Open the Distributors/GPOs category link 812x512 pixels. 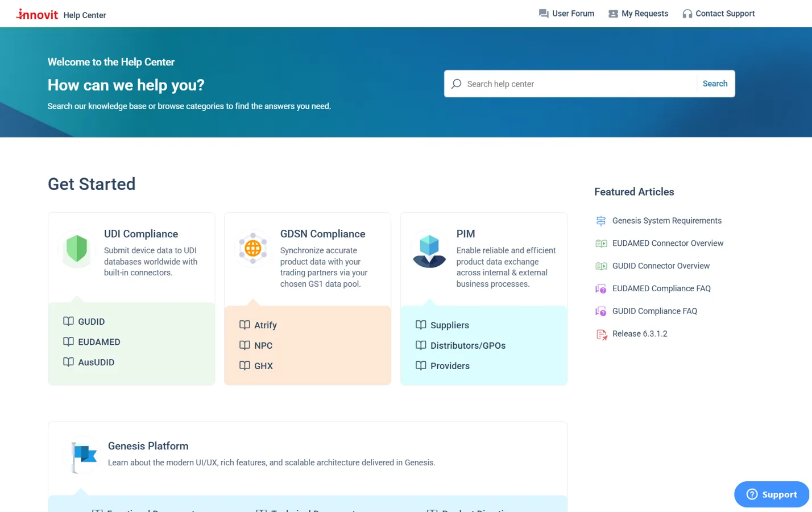[x=468, y=346]
